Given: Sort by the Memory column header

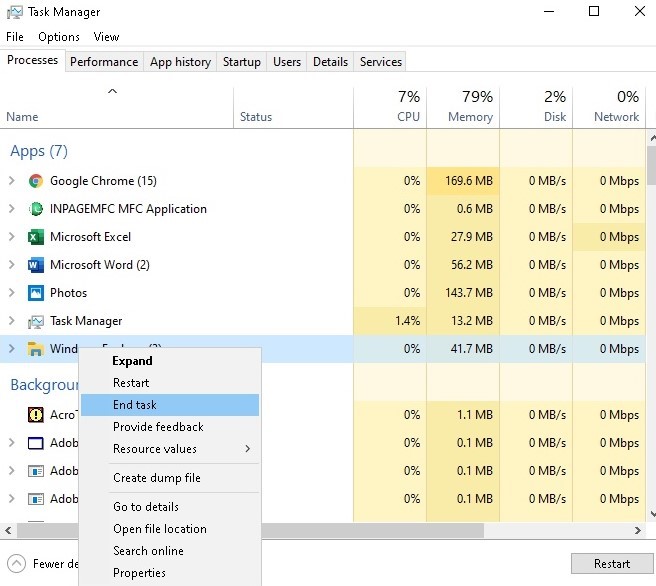Looking at the screenshot, I should point(463,107).
